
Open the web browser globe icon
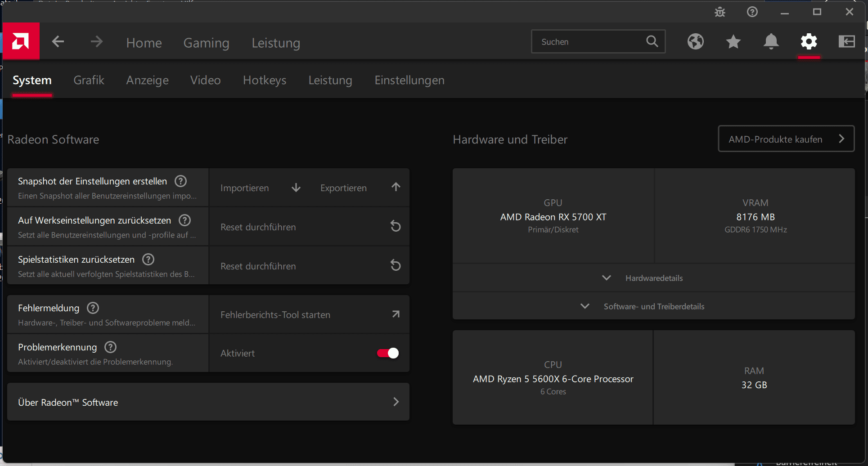695,41
